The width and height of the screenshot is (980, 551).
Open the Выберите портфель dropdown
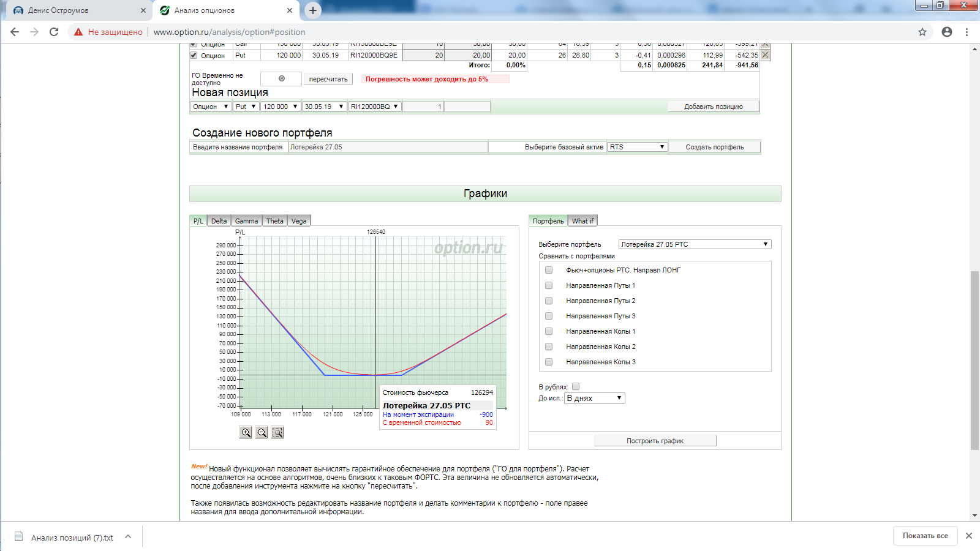695,244
